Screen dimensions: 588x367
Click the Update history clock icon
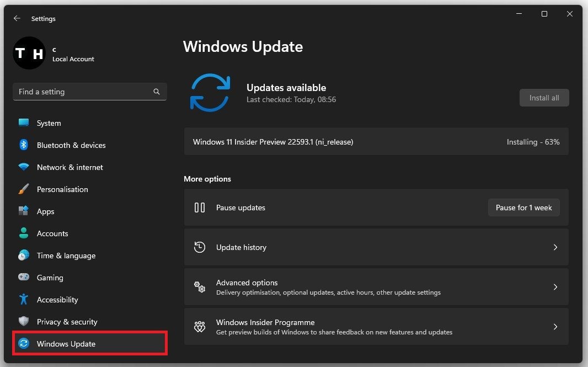click(x=200, y=247)
